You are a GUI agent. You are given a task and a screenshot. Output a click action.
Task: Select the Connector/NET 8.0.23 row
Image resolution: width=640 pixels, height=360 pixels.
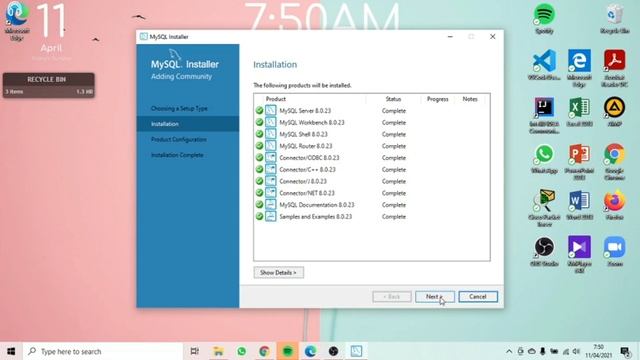tap(371, 193)
